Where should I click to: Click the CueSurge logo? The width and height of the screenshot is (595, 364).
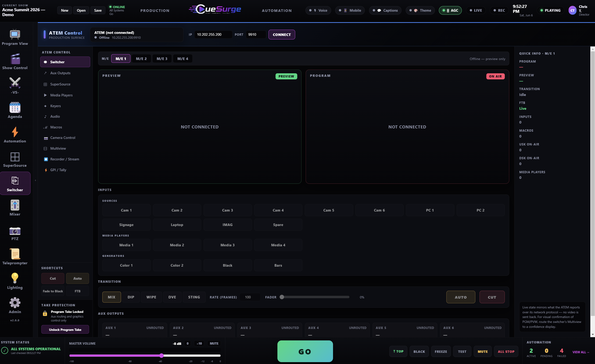coord(215,9)
